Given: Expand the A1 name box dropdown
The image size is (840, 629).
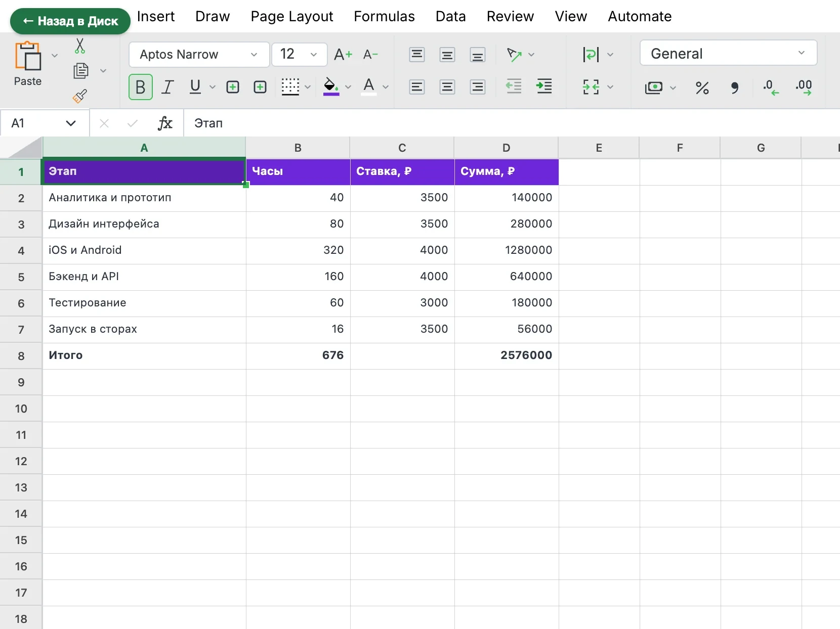Looking at the screenshot, I should 71,123.
